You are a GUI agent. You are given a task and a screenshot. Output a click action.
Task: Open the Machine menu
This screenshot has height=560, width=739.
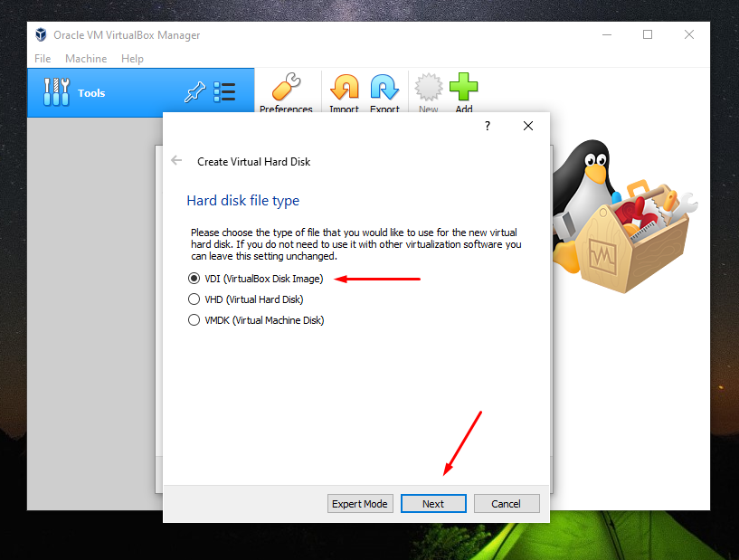pyautogui.click(x=86, y=58)
